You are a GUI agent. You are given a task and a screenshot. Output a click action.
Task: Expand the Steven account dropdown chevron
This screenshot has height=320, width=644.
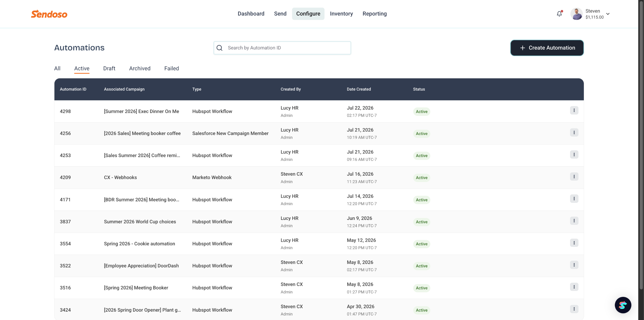[608, 14]
